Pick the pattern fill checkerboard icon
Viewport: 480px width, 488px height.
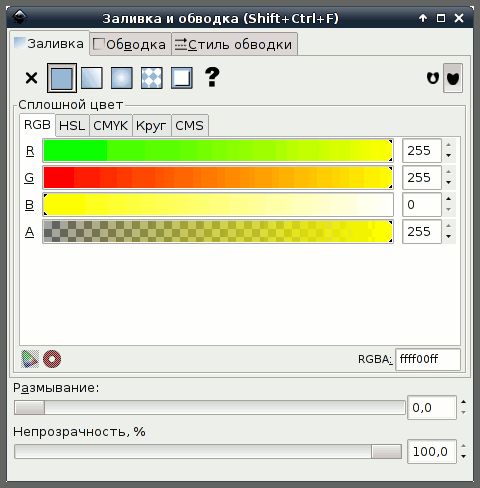coord(152,78)
